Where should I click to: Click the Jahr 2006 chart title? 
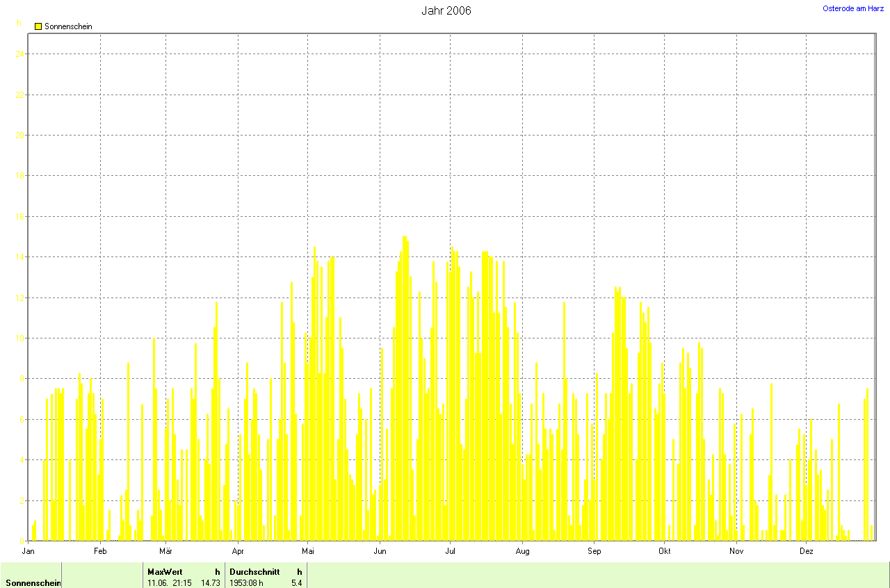point(446,10)
